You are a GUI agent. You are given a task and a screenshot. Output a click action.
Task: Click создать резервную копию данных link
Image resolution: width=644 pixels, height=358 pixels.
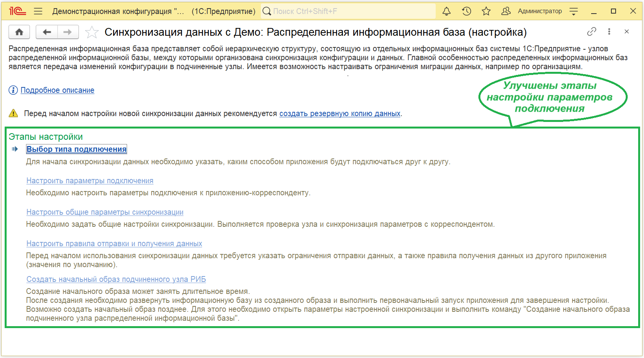[340, 113]
